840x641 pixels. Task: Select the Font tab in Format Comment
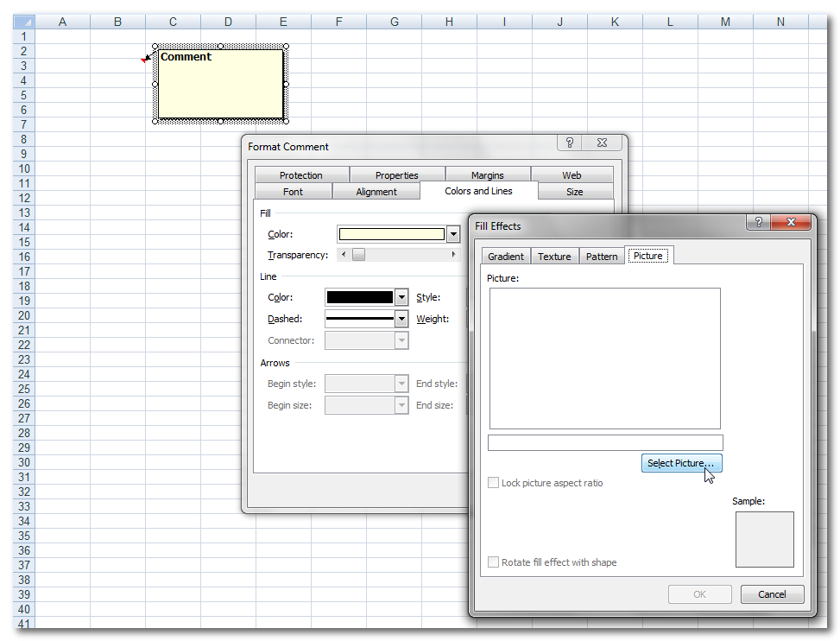293,192
